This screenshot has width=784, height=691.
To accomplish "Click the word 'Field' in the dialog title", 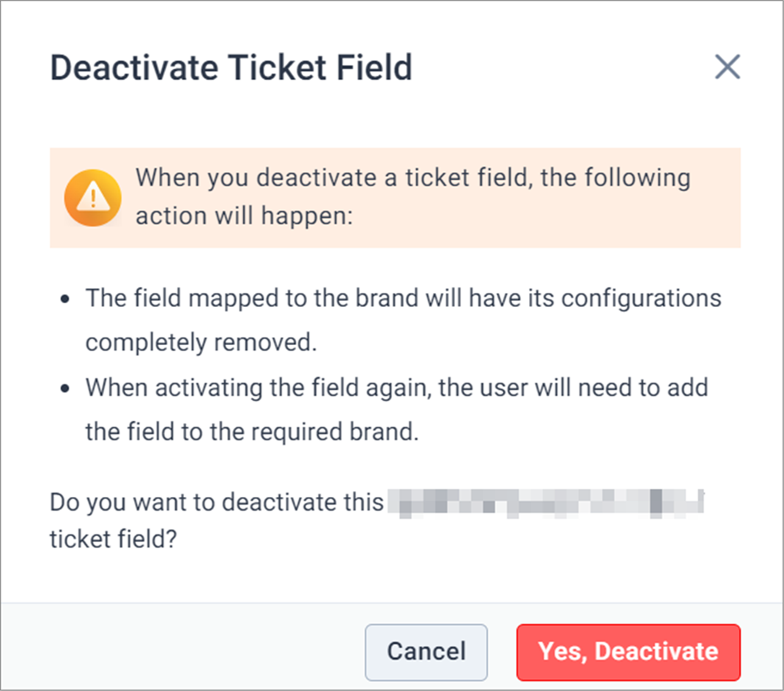I will point(374,67).
